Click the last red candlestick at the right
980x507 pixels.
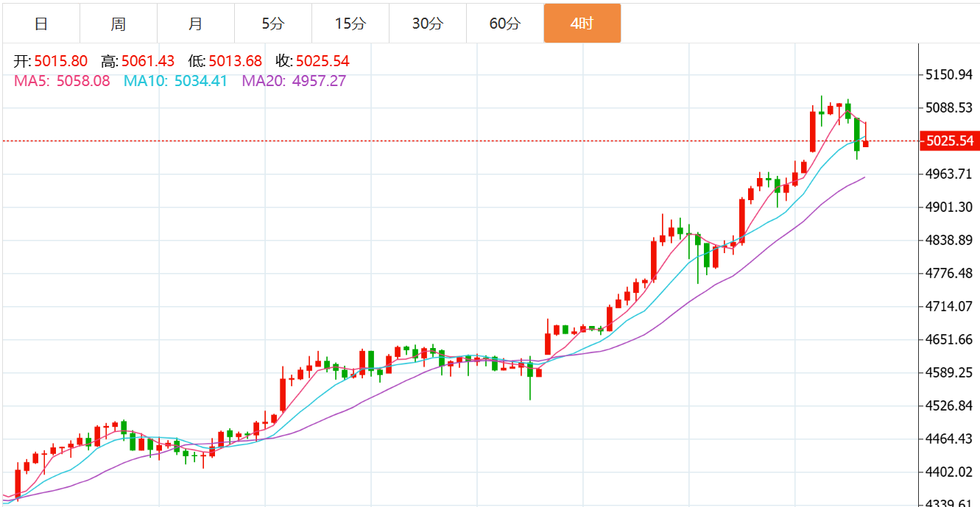(x=866, y=143)
